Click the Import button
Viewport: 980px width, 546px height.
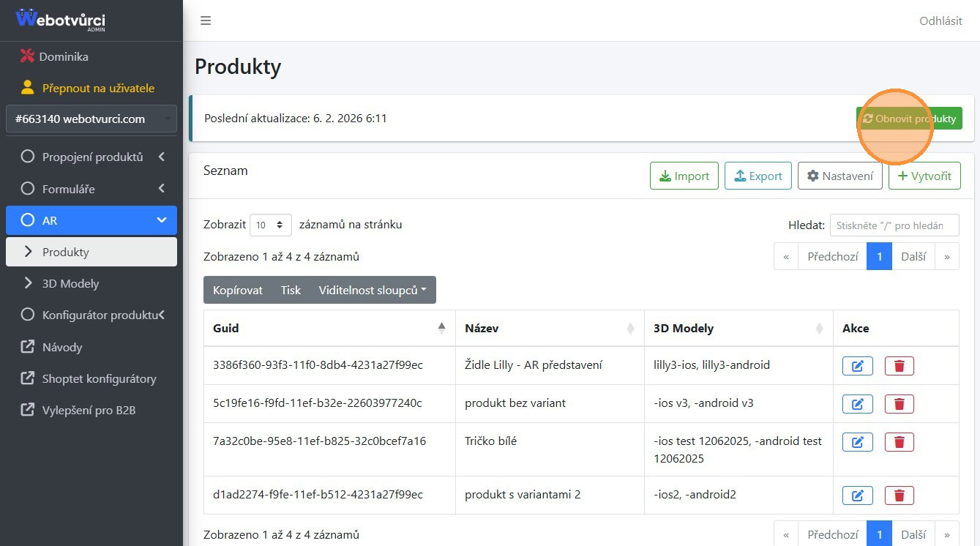(x=684, y=176)
